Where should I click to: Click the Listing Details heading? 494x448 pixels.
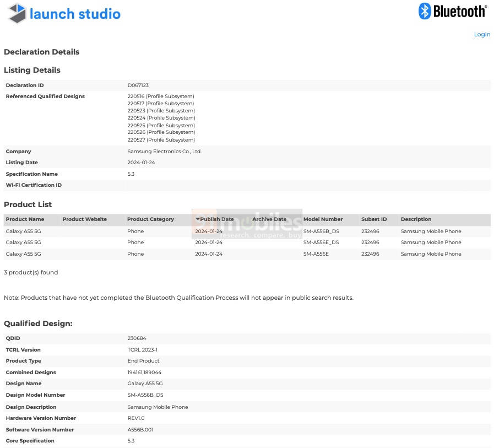click(32, 70)
